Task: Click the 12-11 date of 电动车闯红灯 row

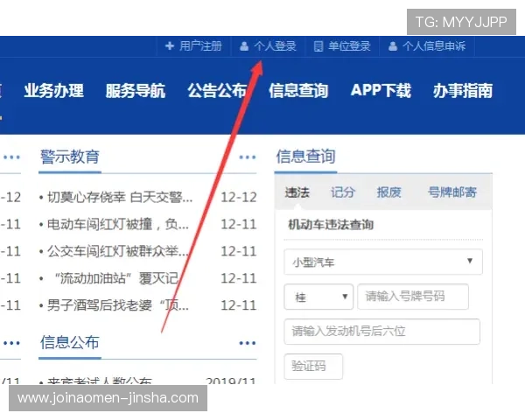Action: (x=239, y=224)
